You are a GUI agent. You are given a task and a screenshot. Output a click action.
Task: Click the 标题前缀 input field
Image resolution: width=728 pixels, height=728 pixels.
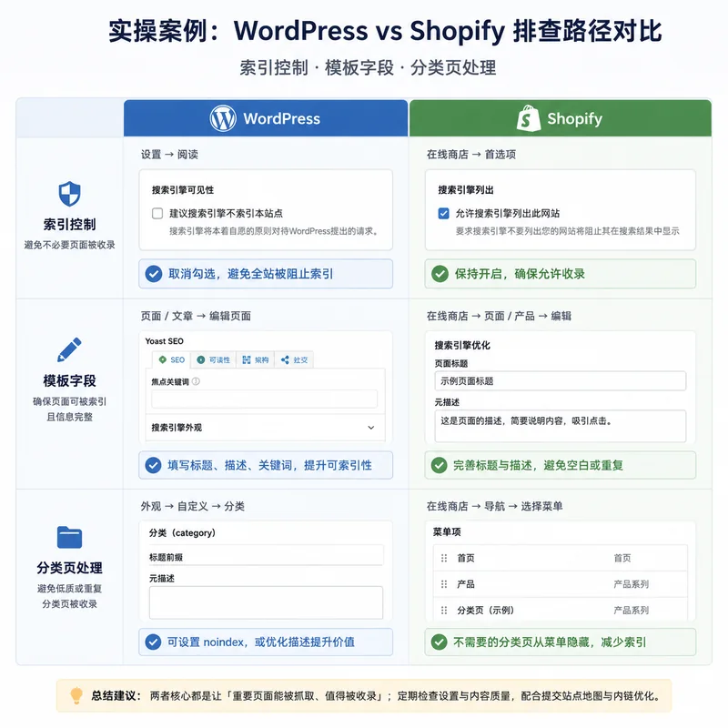[x=266, y=556]
